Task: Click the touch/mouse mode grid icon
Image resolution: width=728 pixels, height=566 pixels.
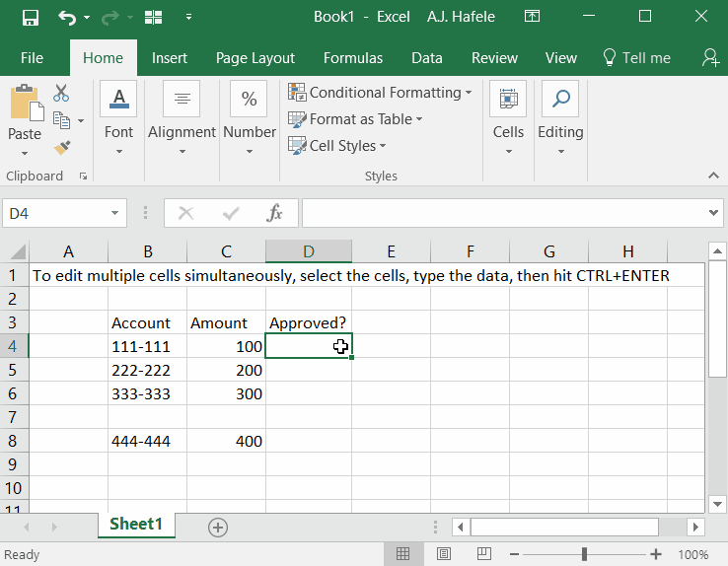Action: pyautogui.click(x=153, y=18)
